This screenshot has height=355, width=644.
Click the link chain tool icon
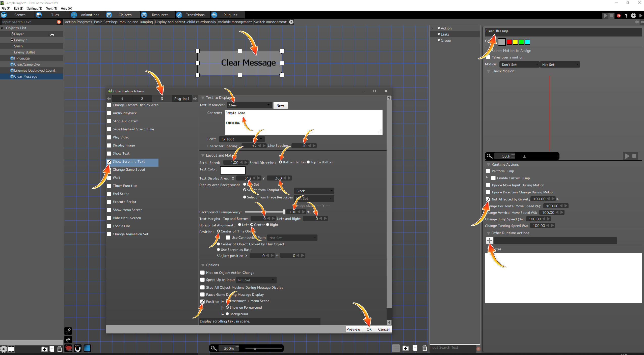coord(68,331)
